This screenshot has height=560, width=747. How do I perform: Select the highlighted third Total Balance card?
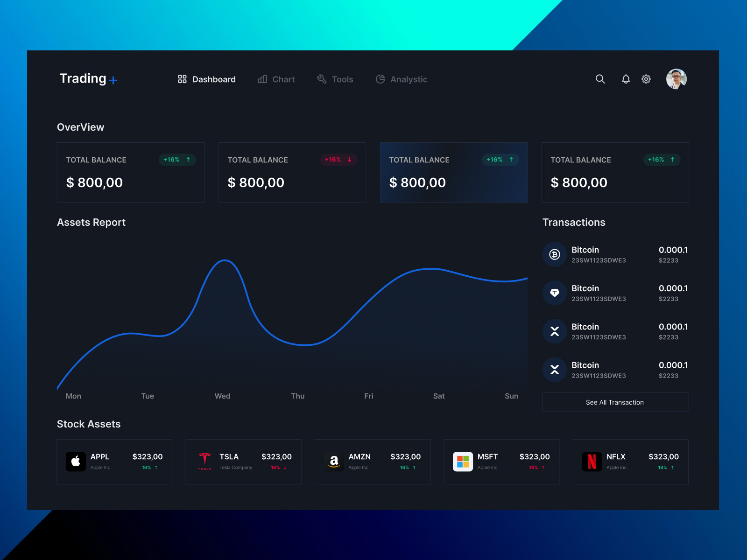[x=453, y=172]
